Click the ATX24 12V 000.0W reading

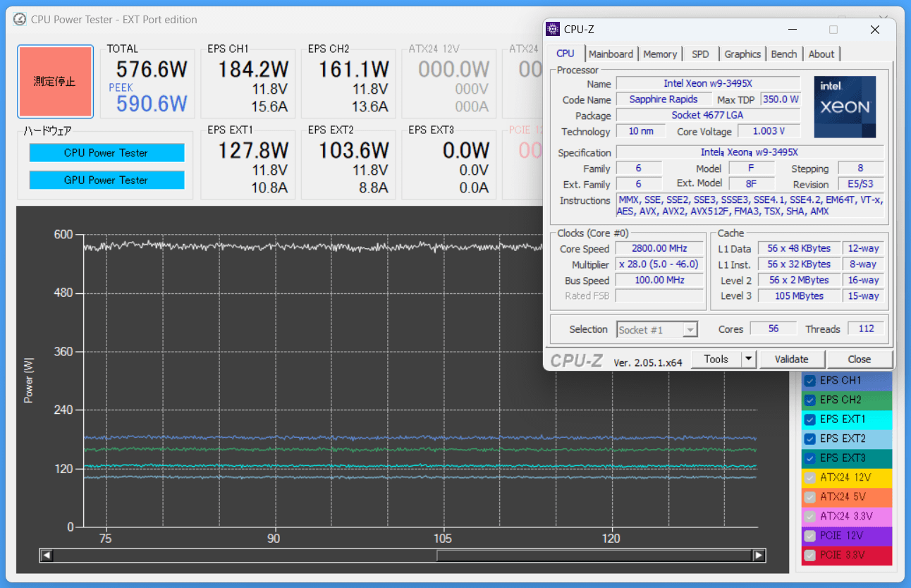454,69
